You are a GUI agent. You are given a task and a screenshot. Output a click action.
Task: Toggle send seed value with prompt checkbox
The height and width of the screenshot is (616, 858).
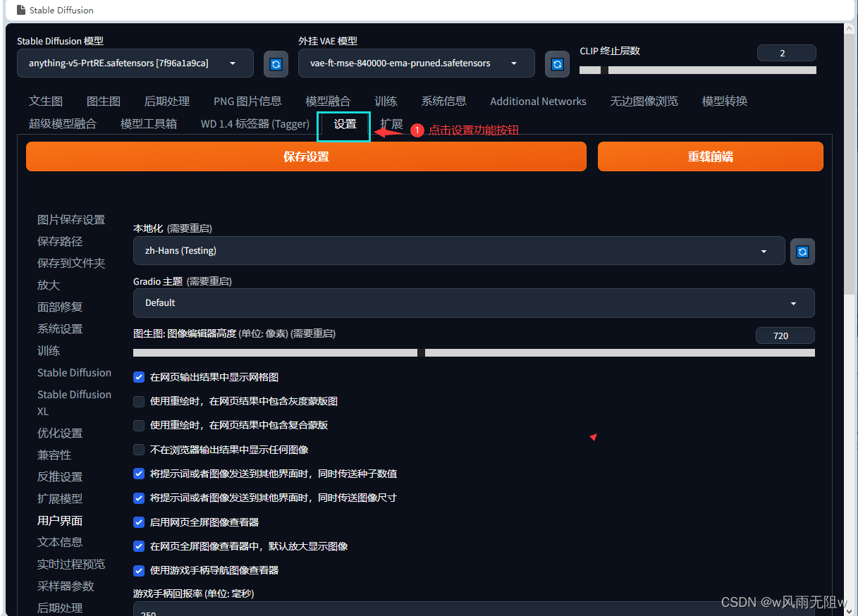(139, 474)
